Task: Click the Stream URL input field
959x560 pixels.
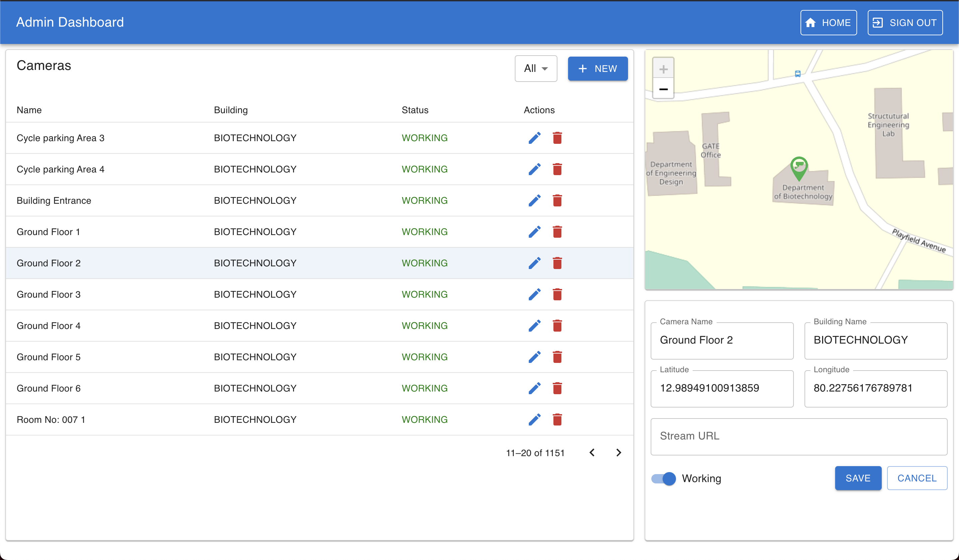Action: click(799, 436)
